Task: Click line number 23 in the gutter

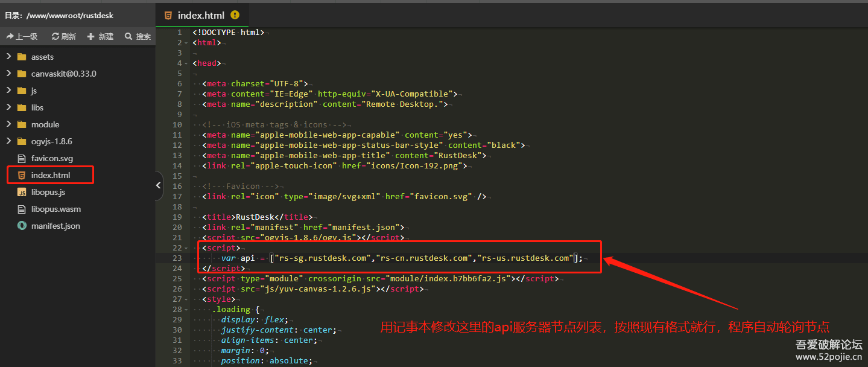Action: click(177, 258)
